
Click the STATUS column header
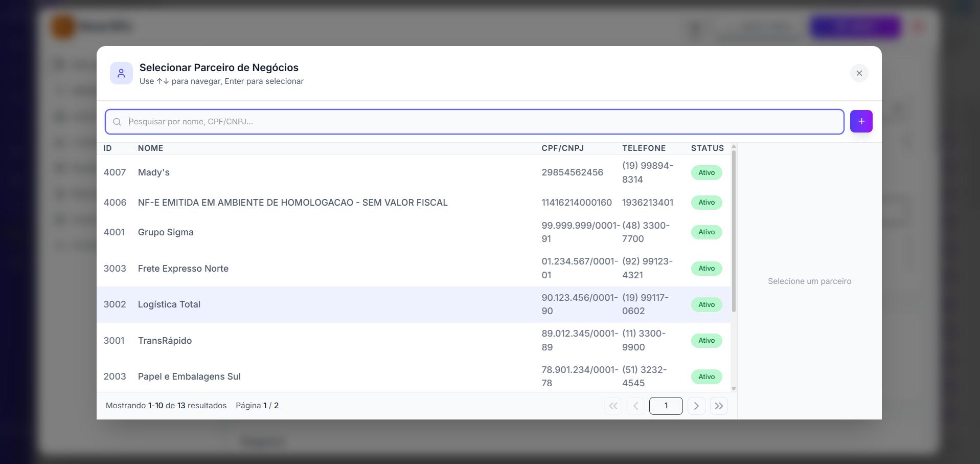pos(708,148)
